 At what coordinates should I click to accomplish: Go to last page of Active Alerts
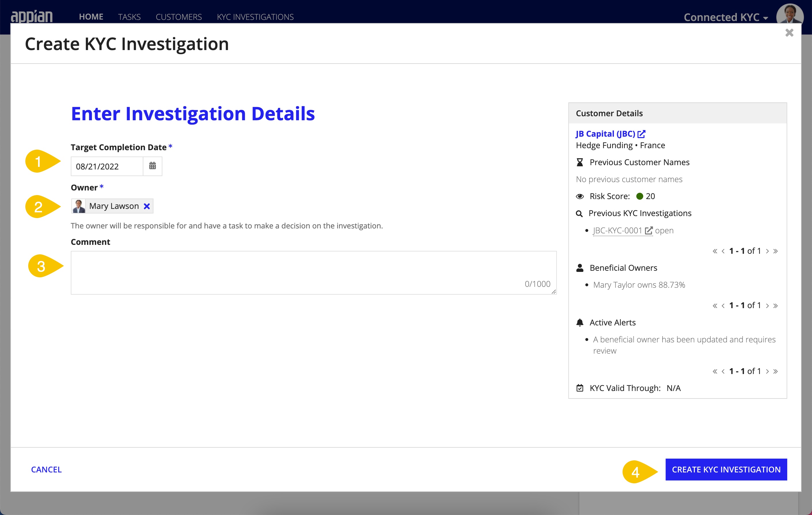pyautogui.click(x=776, y=371)
